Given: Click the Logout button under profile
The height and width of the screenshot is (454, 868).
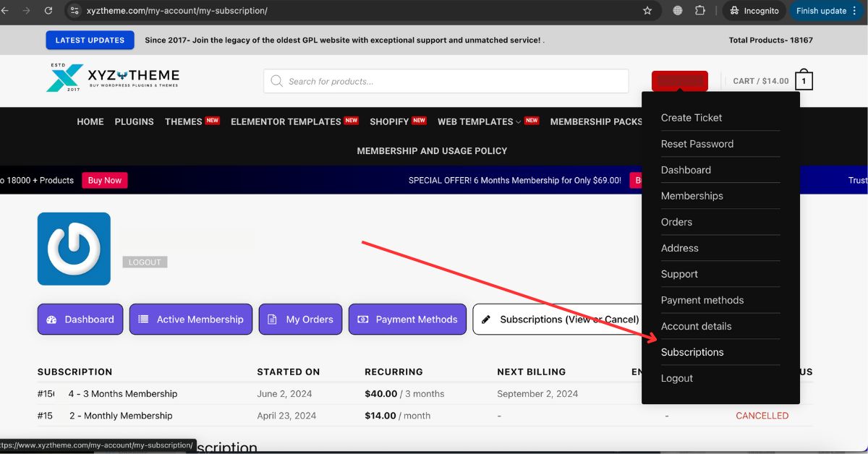Looking at the screenshot, I should point(145,262).
